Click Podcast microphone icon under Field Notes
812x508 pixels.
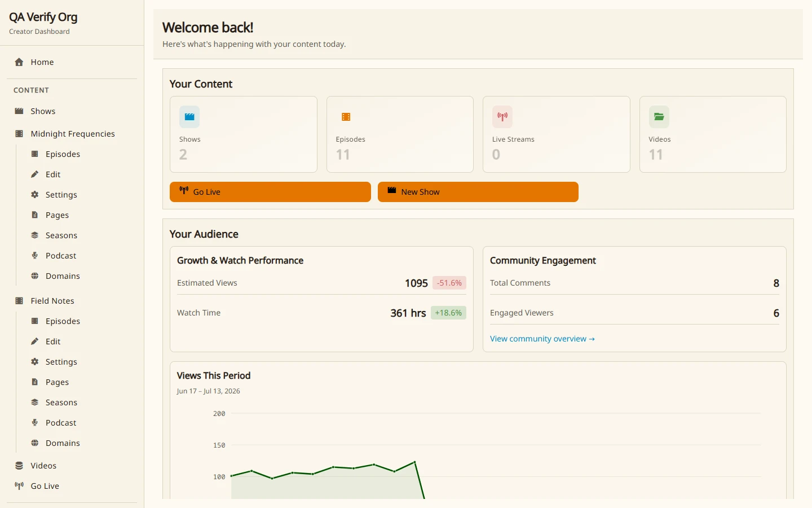35,423
